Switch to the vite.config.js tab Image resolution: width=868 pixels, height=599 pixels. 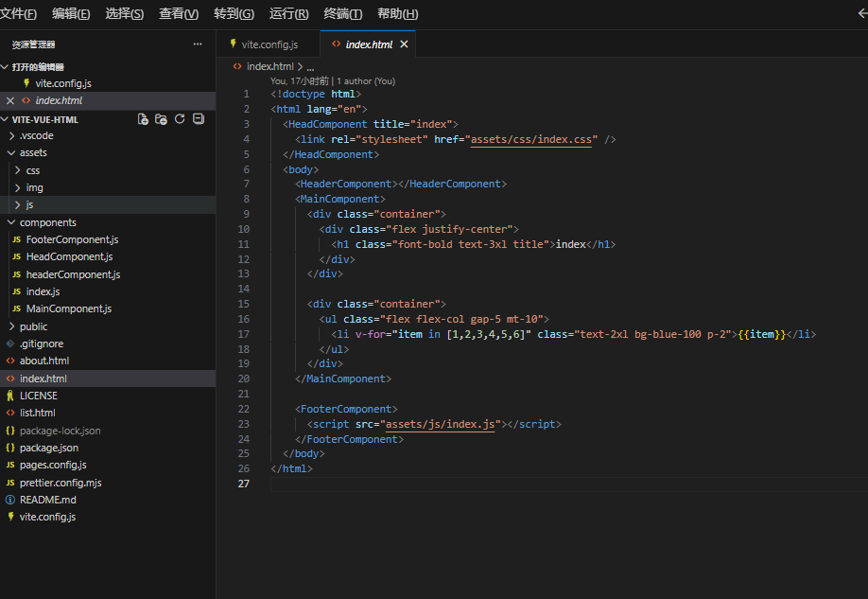[268, 44]
